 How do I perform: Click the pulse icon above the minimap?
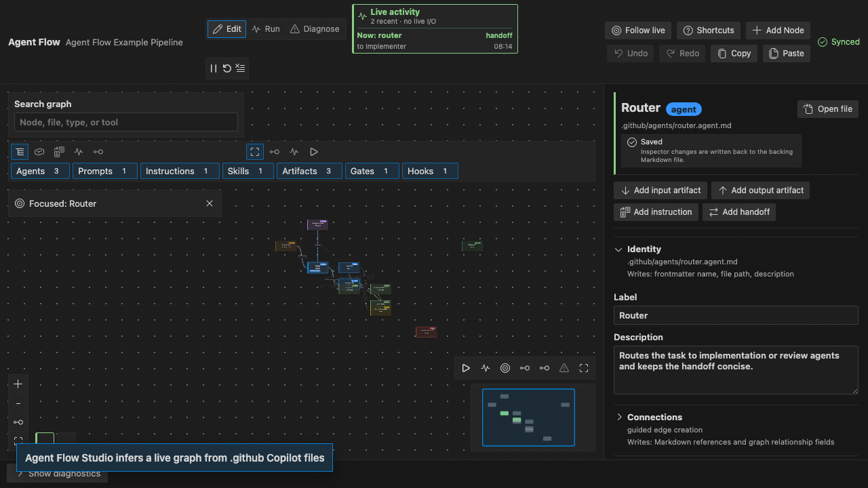[486, 368]
